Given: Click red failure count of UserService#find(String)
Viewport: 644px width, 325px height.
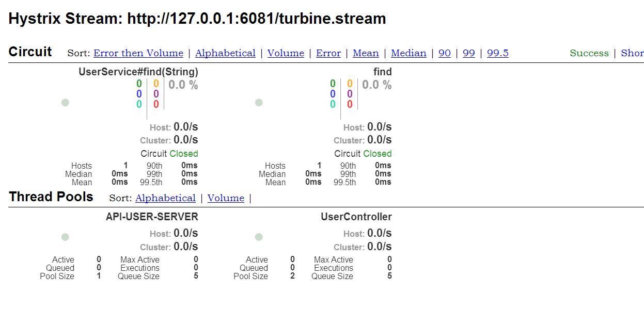Looking at the screenshot, I should click(156, 105).
